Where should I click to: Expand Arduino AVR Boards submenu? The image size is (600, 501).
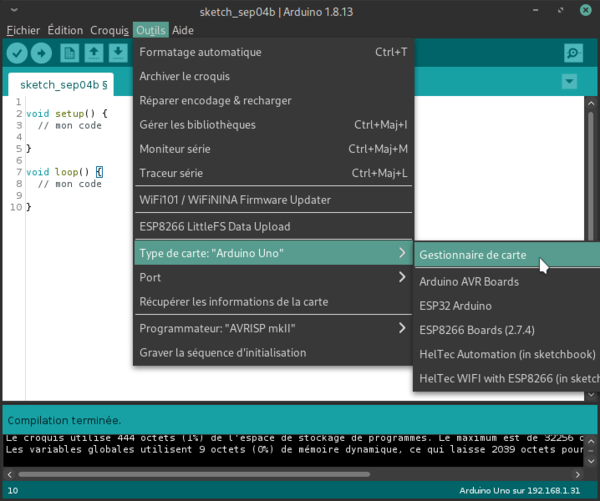pos(507,282)
